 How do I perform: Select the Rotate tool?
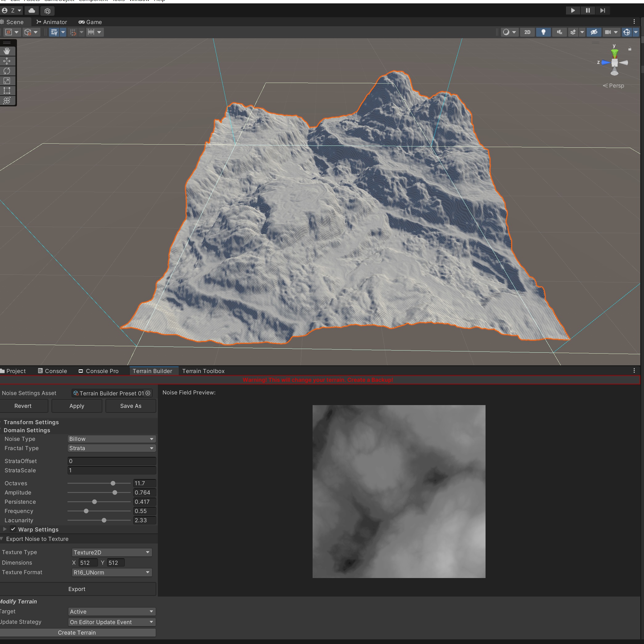7,71
